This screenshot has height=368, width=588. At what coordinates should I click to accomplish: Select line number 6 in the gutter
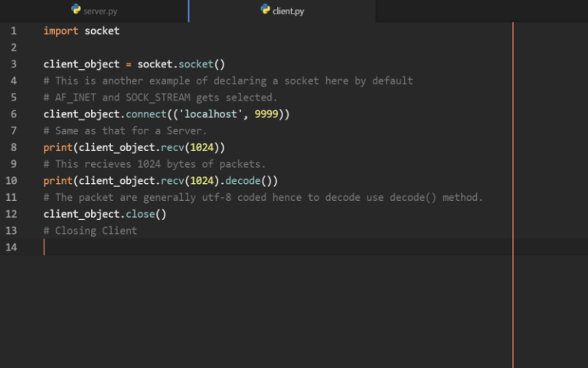(x=13, y=114)
